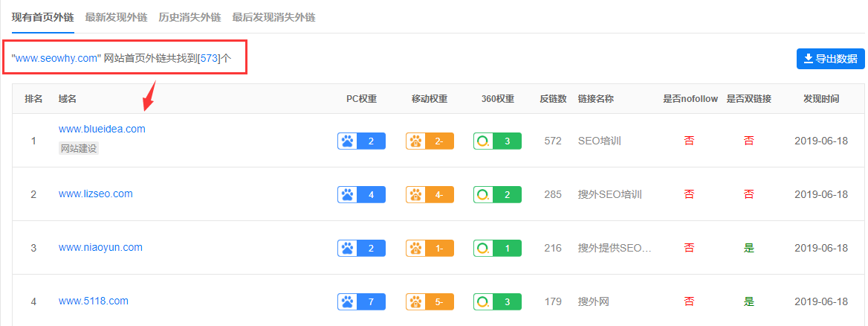
Task: Open www.lizseo.com domain link
Action: 96,194
